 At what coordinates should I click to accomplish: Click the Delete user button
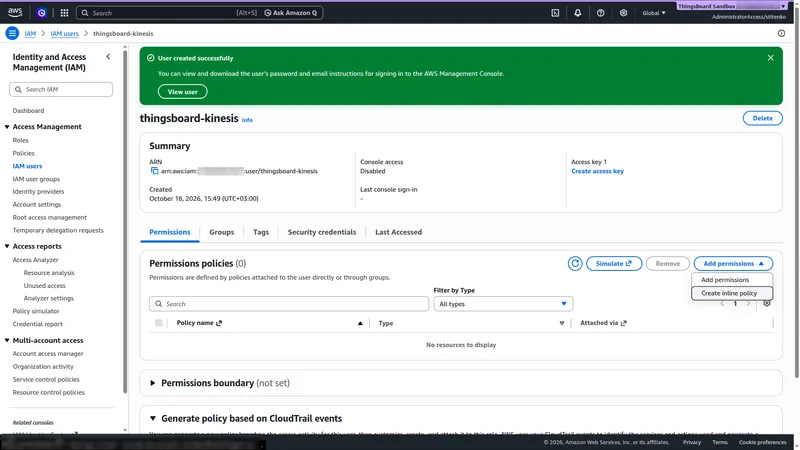(762, 118)
